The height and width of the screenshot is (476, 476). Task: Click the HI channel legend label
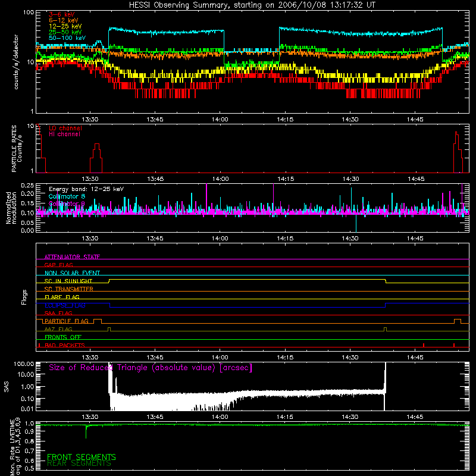65,134
